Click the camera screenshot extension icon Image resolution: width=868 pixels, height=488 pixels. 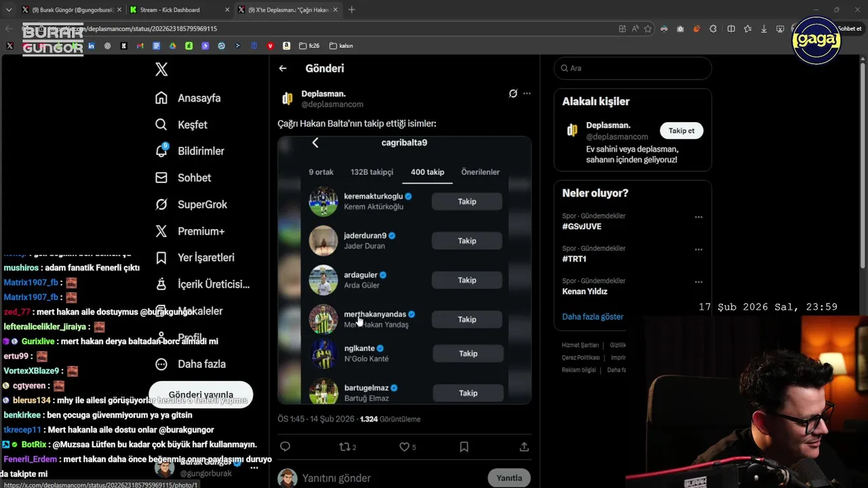point(680,28)
